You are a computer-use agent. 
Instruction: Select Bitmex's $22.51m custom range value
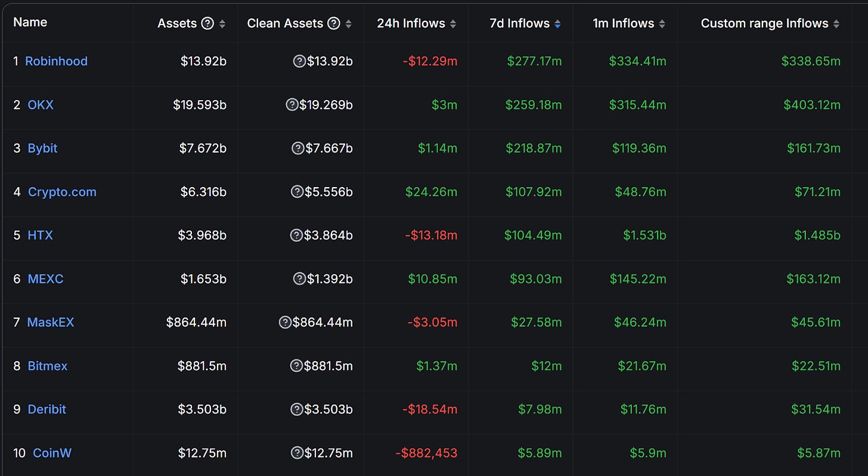point(816,365)
